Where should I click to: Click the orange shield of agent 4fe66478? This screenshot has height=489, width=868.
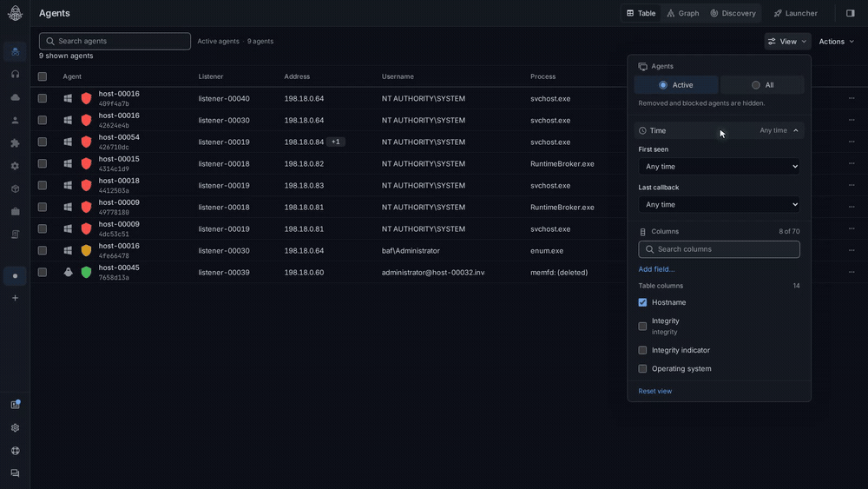[86, 250]
